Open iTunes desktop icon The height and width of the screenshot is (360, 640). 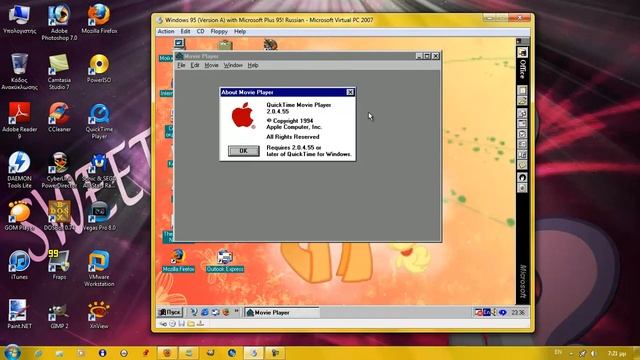19,265
